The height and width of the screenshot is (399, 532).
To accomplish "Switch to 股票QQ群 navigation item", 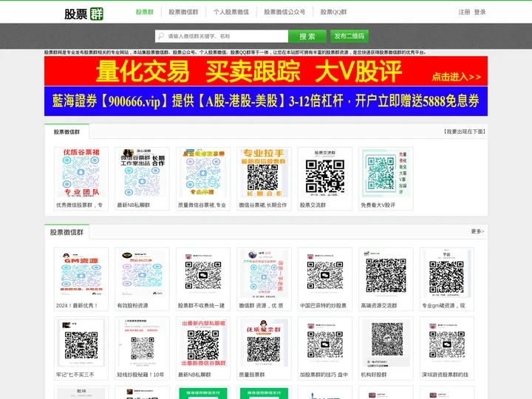I will point(333,13).
